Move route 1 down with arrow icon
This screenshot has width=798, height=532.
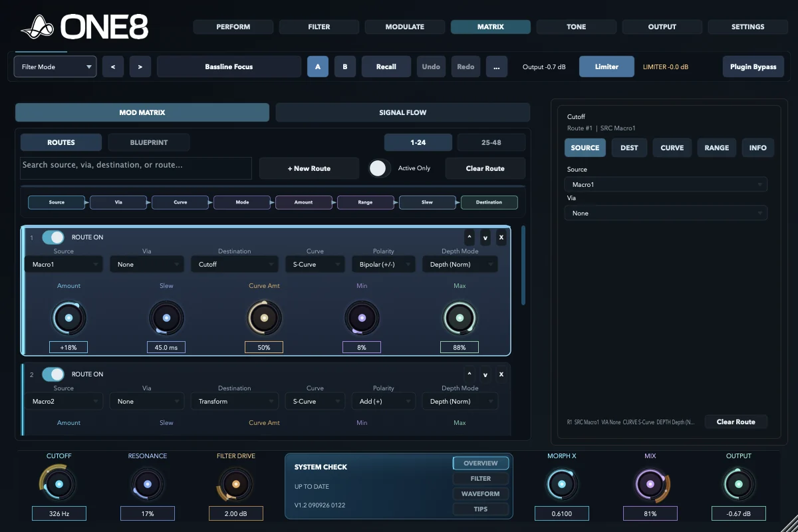(x=485, y=237)
